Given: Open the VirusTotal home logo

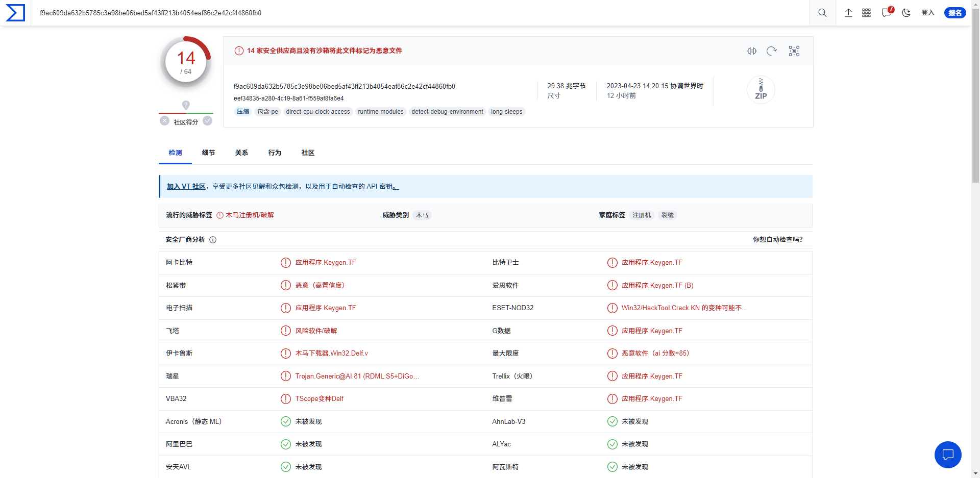Looking at the screenshot, I should click(15, 13).
